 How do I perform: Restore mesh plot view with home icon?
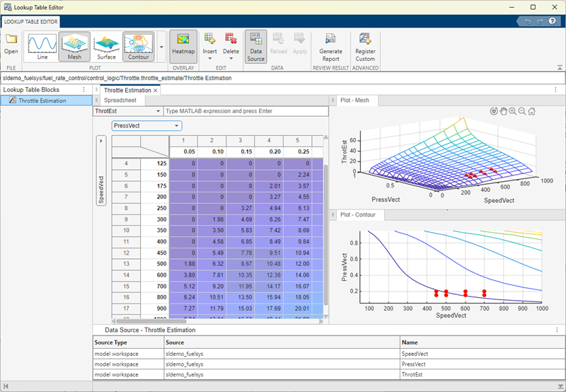coord(531,111)
